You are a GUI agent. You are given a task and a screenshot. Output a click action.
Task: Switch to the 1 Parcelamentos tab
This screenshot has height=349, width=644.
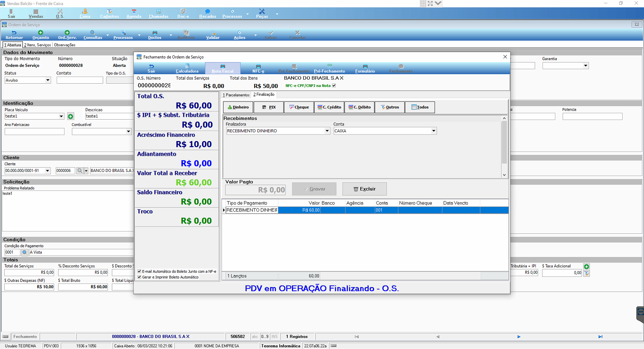[x=236, y=95]
